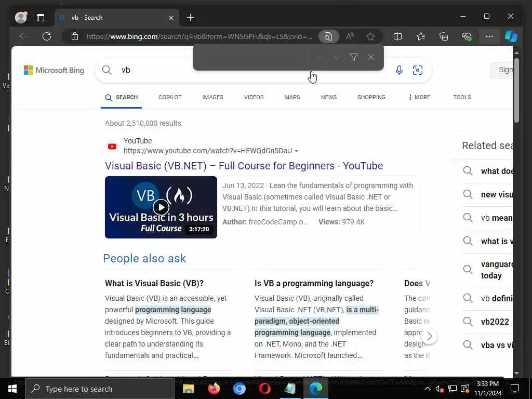Click the browser back arrow
The height and width of the screenshot is (399, 532).
24,36
